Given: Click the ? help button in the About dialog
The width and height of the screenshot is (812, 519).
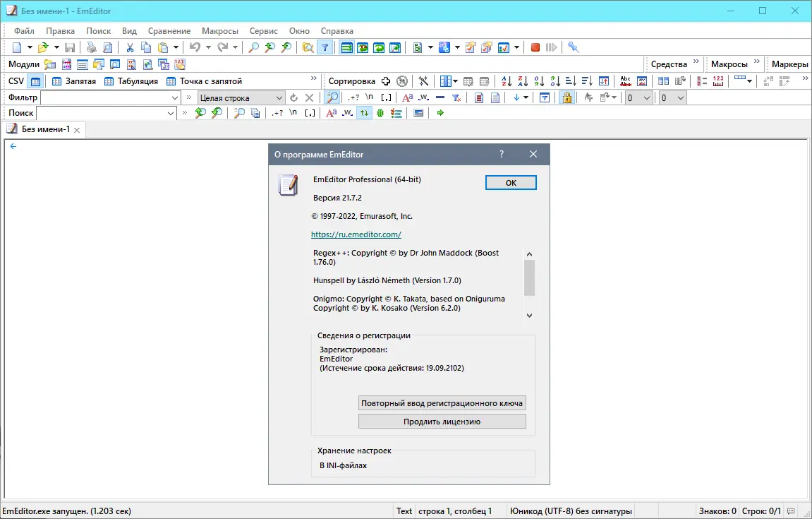Looking at the screenshot, I should pos(502,154).
